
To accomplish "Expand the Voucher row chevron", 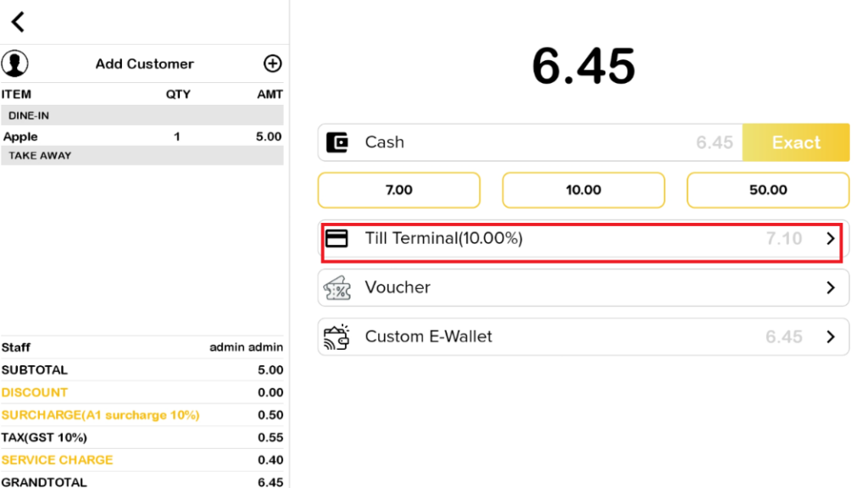I will pyautogui.click(x=831, y=288).
